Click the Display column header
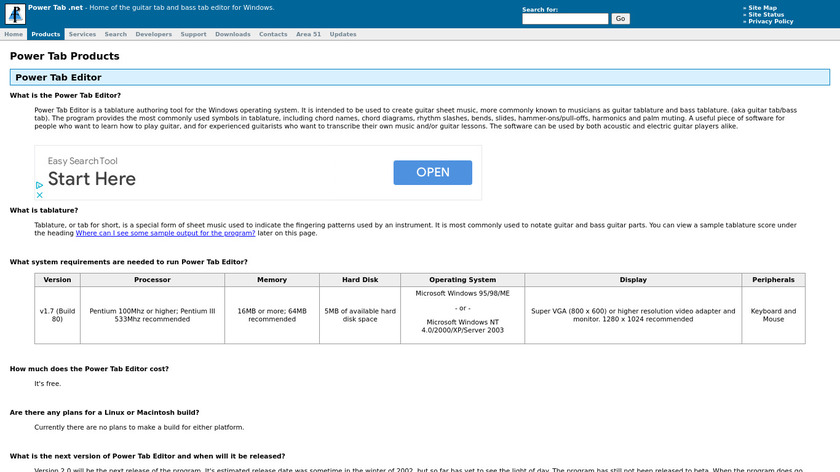 tap(633, 280)
